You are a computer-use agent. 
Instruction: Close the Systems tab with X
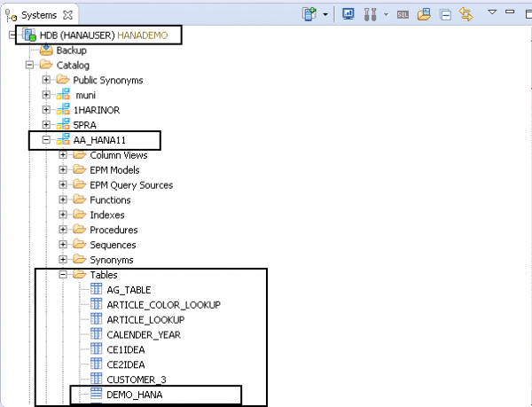point(68,15)
